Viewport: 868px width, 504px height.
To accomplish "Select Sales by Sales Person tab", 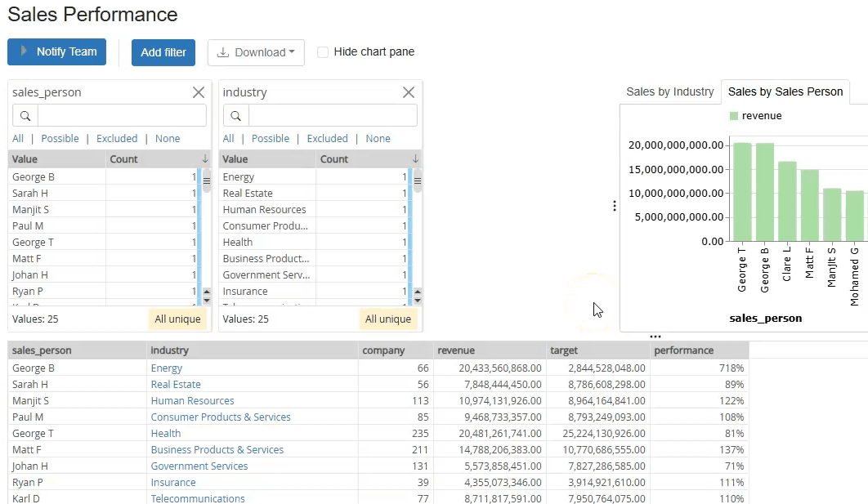I will pyautogui.click(x=785, y=91).
